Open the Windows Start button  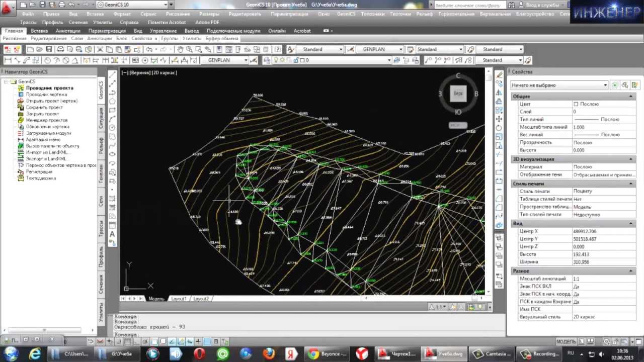[11, 353]
